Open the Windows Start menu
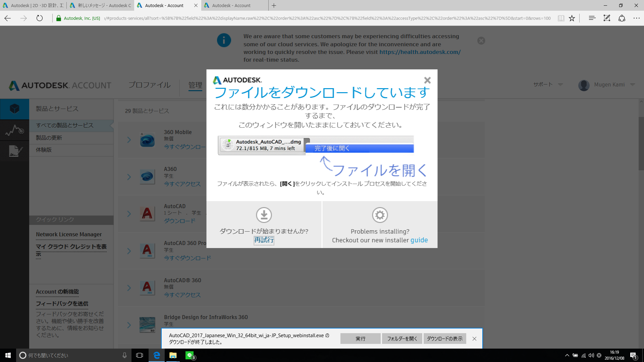 pyautogui.click(x=8, y=355)
